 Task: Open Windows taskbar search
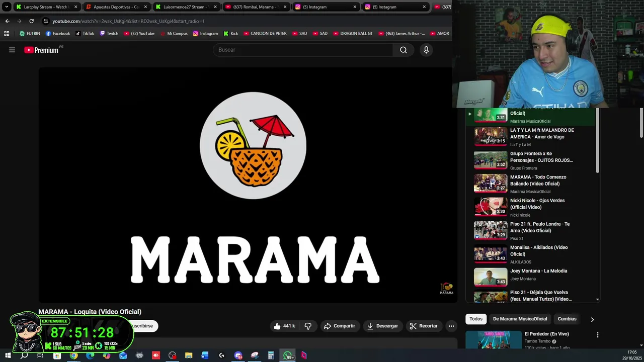[24, 355]
